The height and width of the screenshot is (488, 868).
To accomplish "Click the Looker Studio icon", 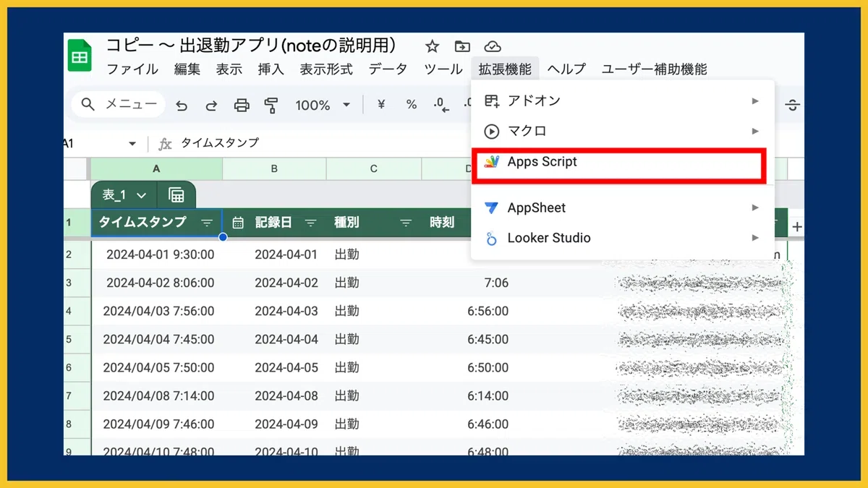I will [x=492, y=238].
